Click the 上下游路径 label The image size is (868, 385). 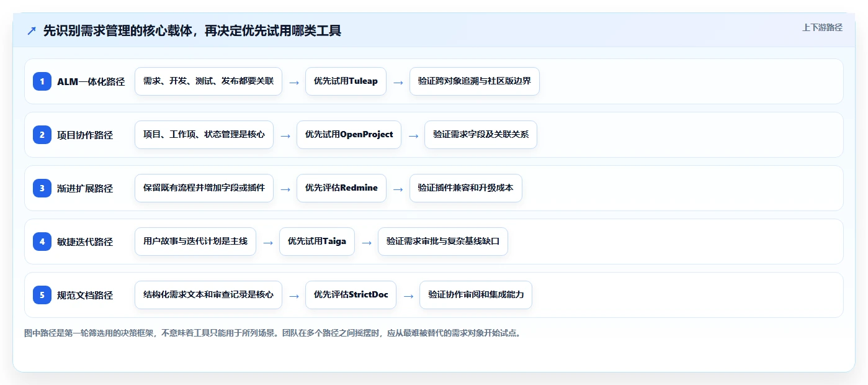(x=822, y=27)
